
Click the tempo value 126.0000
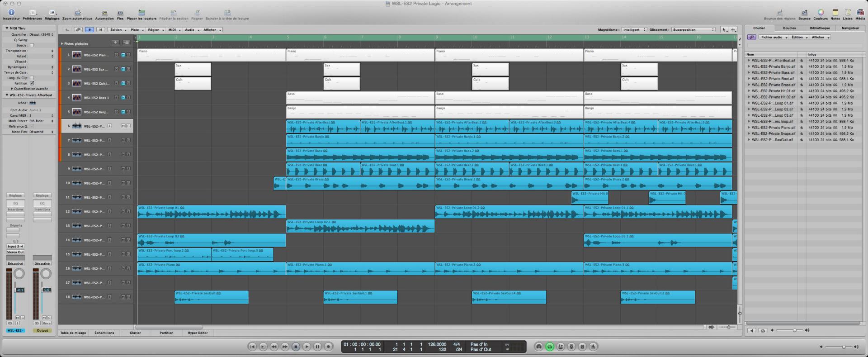[x=437, y=344]
